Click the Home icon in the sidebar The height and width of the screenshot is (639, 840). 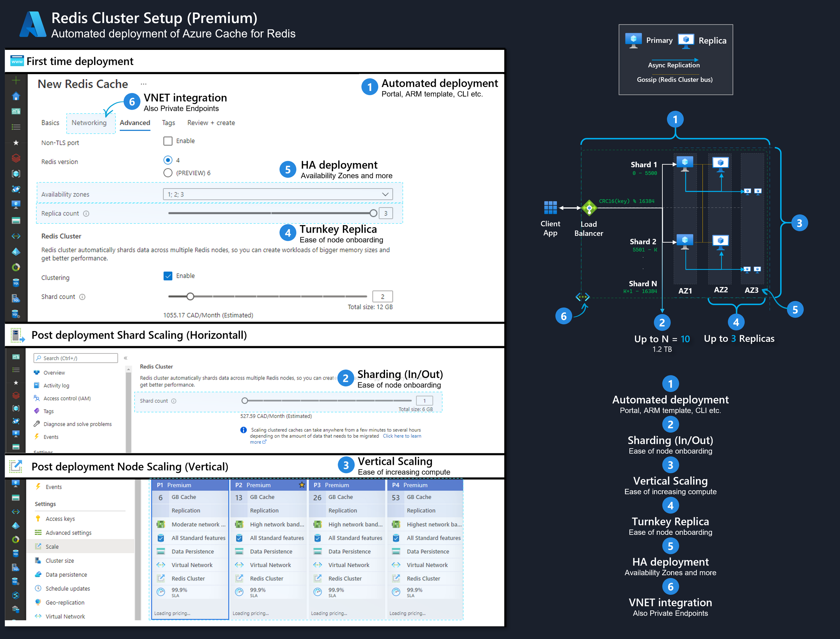[x=16, y=96]
